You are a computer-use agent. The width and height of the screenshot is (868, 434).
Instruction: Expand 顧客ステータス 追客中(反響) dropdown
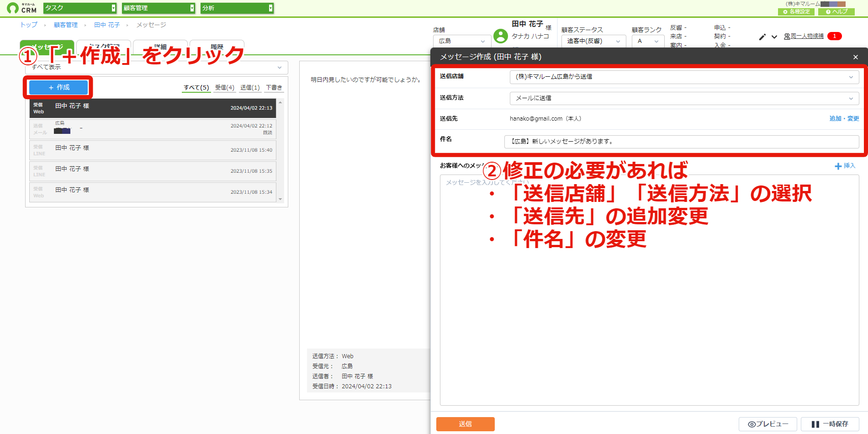(x=593, y=41)
